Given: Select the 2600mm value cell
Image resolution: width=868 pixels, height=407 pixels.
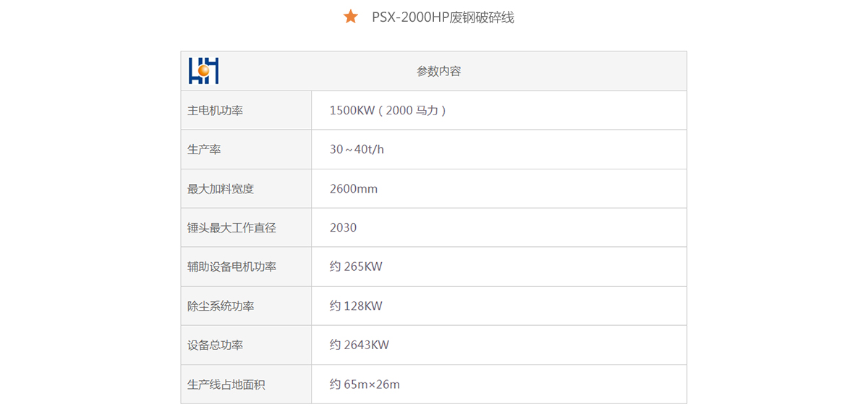Looking at the screenshot, I should pos(354,189).
